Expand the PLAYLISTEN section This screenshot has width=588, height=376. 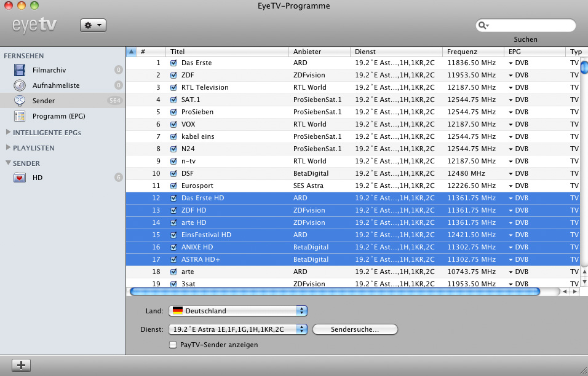[x=8, y=147]
